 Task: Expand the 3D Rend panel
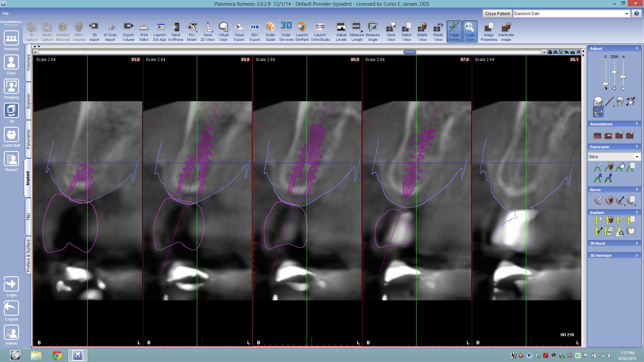point(636,243)
